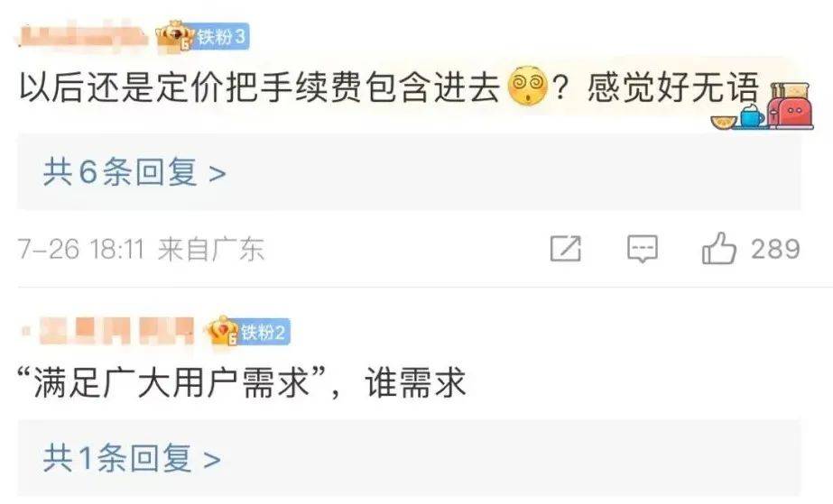The width and height of the screenshot is (833, 504).
Task: Expand 共6条回复 replies
Action: 135,172
